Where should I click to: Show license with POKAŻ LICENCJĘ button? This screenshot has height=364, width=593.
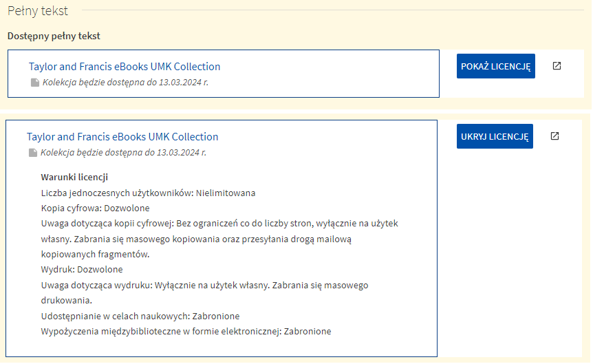496,66
